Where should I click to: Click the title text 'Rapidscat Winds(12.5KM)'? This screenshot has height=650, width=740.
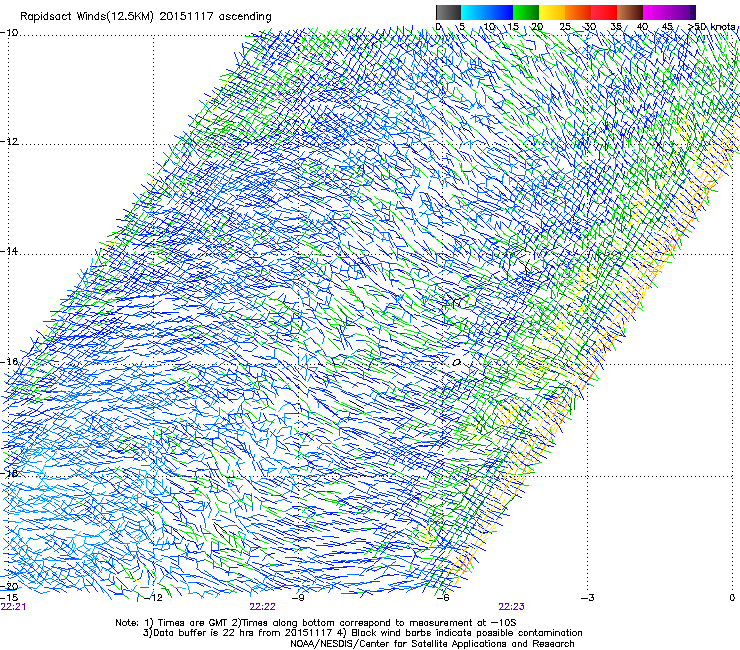[x=87, y=17]
